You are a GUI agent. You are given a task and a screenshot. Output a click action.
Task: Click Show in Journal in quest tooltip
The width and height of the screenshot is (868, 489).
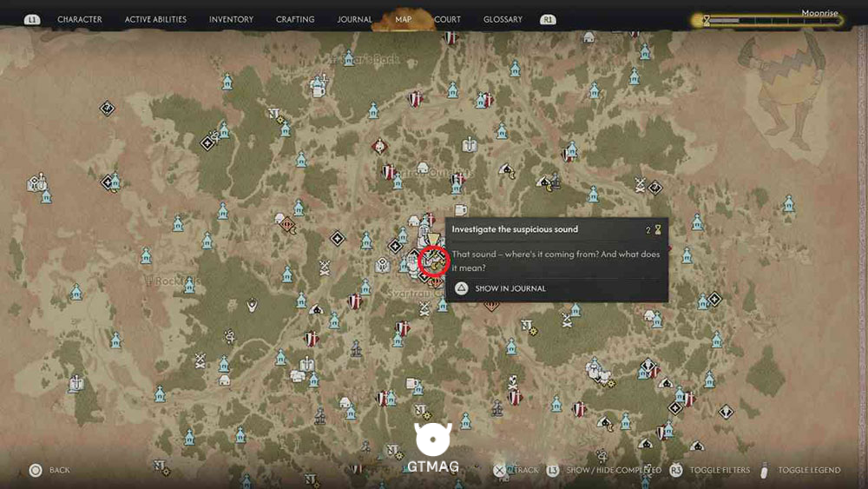point(510,288)
